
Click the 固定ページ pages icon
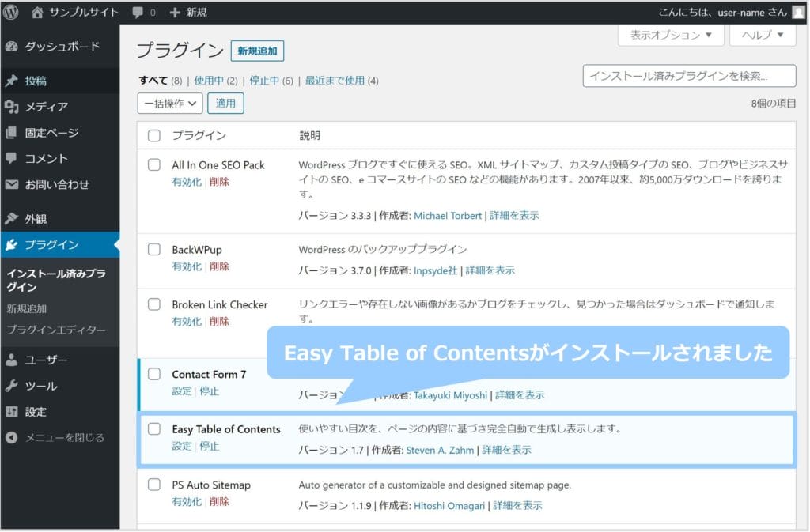11,133
